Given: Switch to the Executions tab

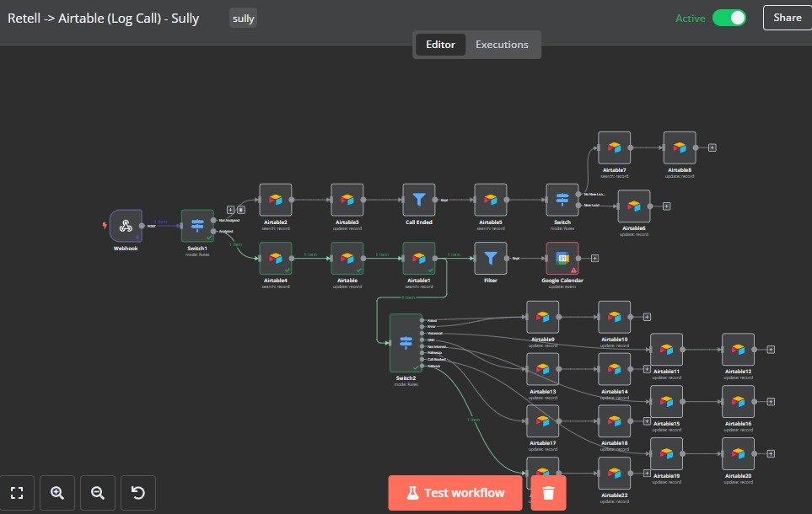Looking at the screenshot, I should pyautogui.click(x=502, y=45).
